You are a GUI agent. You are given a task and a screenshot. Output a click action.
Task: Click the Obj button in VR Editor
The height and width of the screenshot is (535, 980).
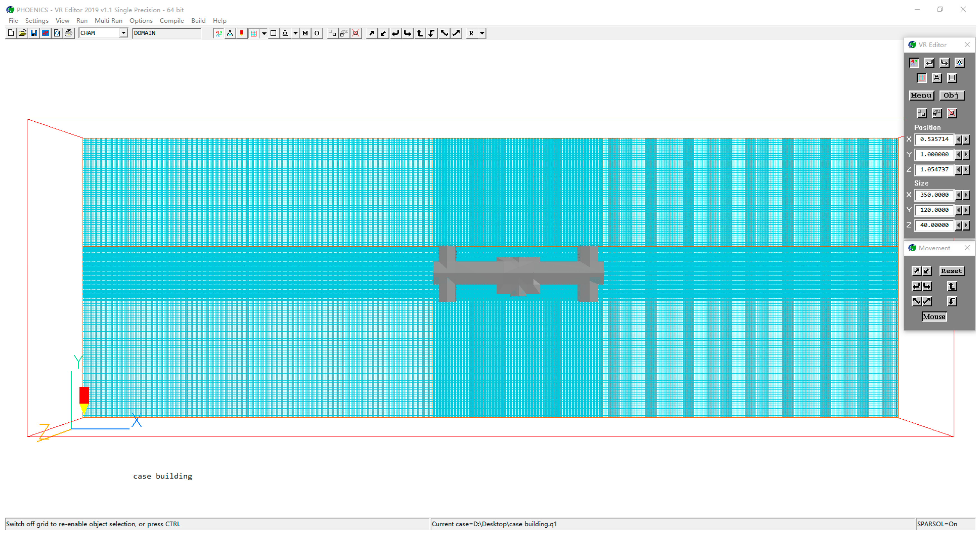[x=951, y=95]
